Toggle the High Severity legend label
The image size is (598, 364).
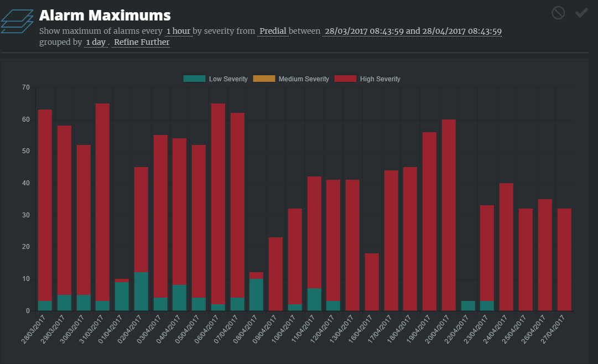(379, 79)
